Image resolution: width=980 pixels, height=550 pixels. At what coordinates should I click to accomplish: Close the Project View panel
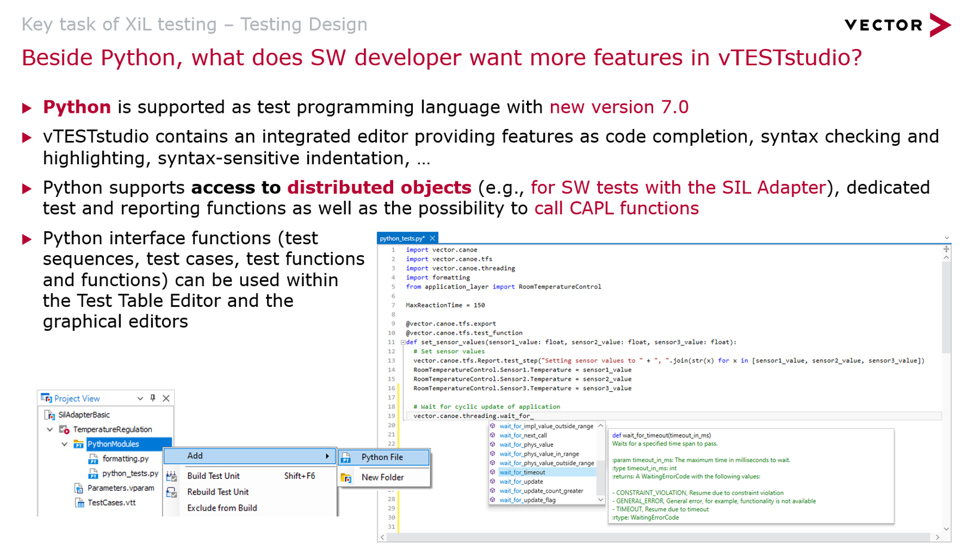166,398
